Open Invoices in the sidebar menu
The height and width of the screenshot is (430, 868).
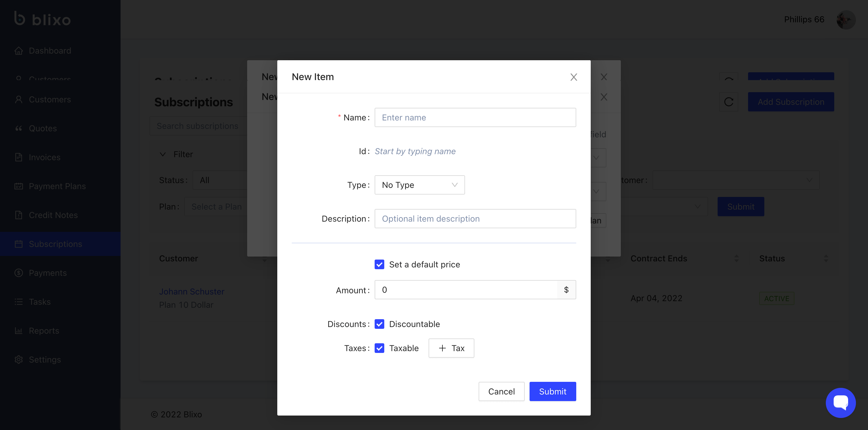pos(45,157)
